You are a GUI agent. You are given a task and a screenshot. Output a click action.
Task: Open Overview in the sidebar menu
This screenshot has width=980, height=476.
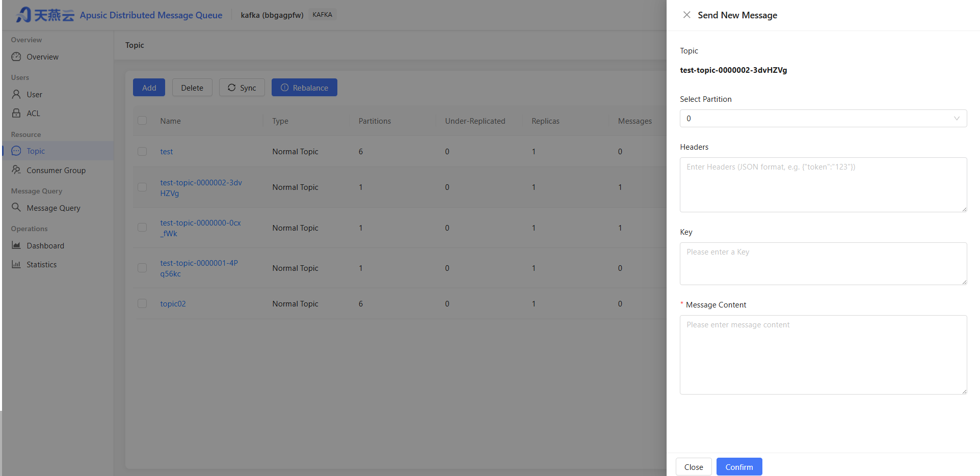point(42,57)
